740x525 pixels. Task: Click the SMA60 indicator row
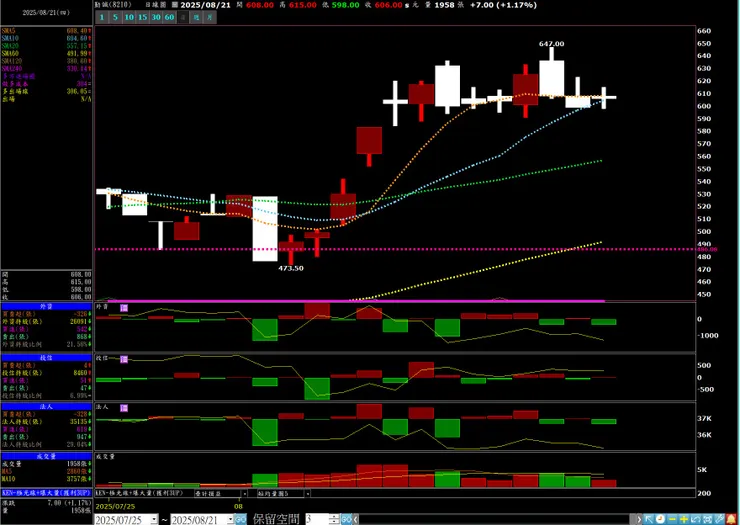click(46, 53)
